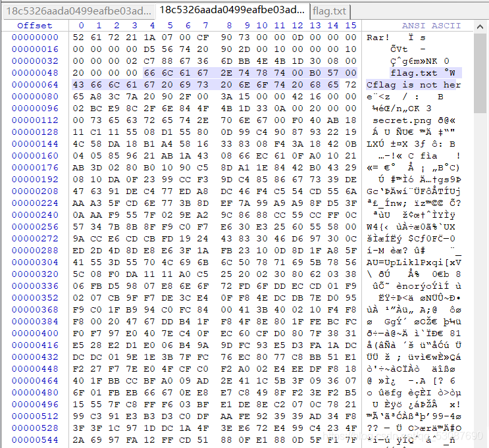Select offset row 00000400
The image size is (489, 448).
pos(35,334)
